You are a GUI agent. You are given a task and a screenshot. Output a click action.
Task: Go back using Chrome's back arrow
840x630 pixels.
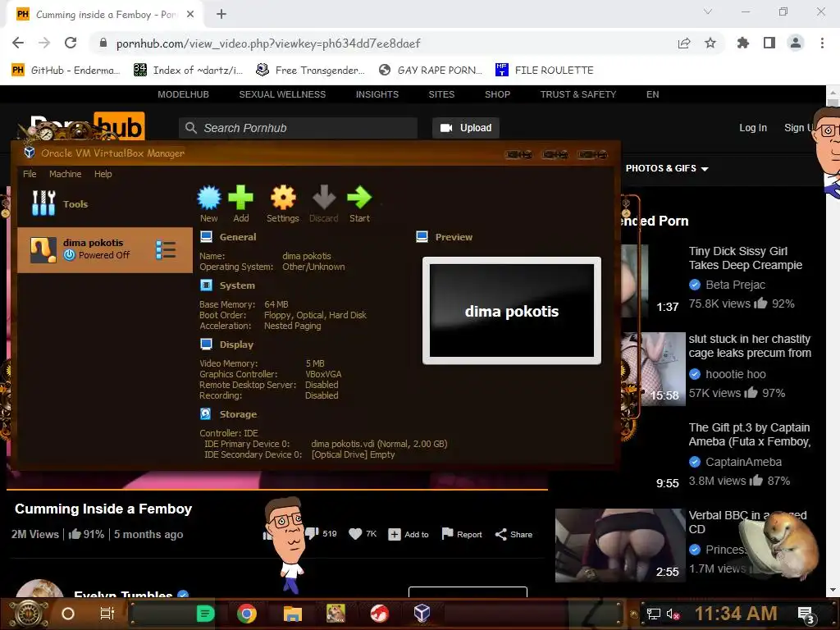(18, 43)
